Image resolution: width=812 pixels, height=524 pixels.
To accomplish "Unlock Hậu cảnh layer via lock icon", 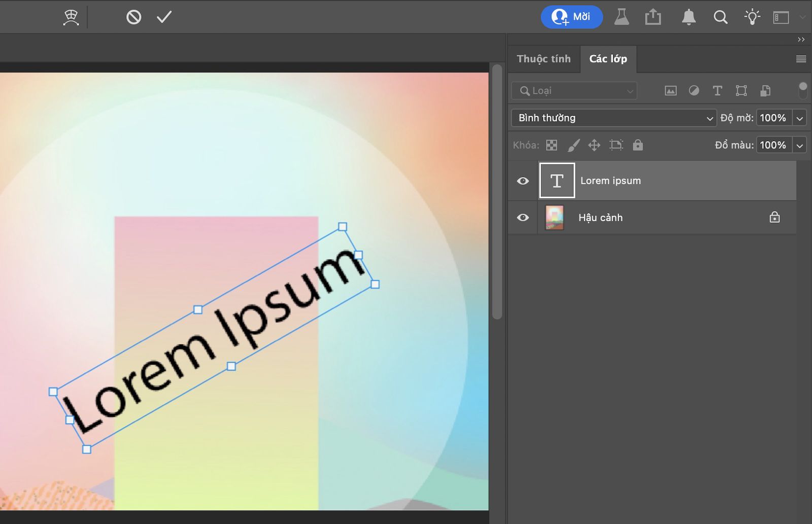I will click(774, 218).
